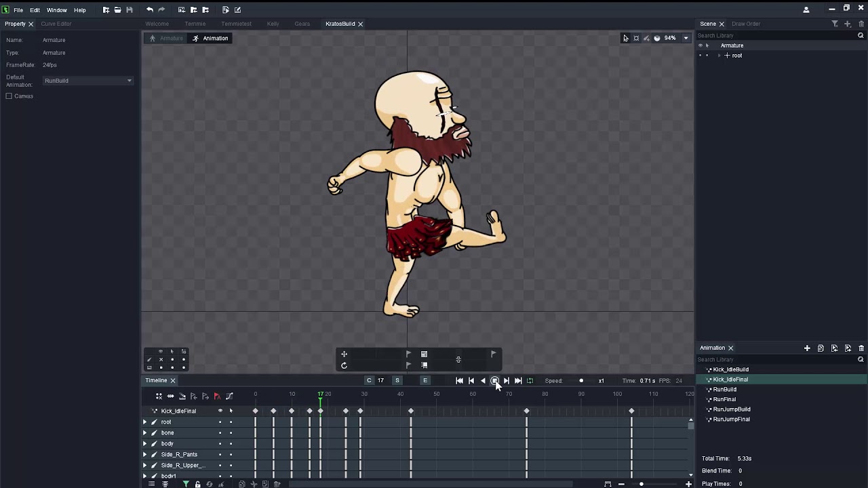868x488 pixels.
Task: Expand the Side_R_Upper timeline layer
Action: pyautogui.click(x=144, y=466)
